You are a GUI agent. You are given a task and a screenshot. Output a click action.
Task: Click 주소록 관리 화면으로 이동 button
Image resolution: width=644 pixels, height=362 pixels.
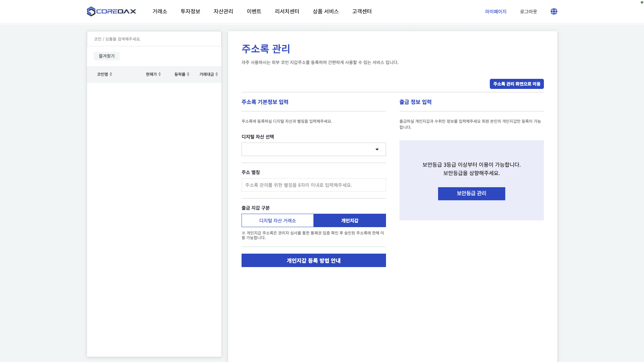pyautogui.click(x=517, y=84)
